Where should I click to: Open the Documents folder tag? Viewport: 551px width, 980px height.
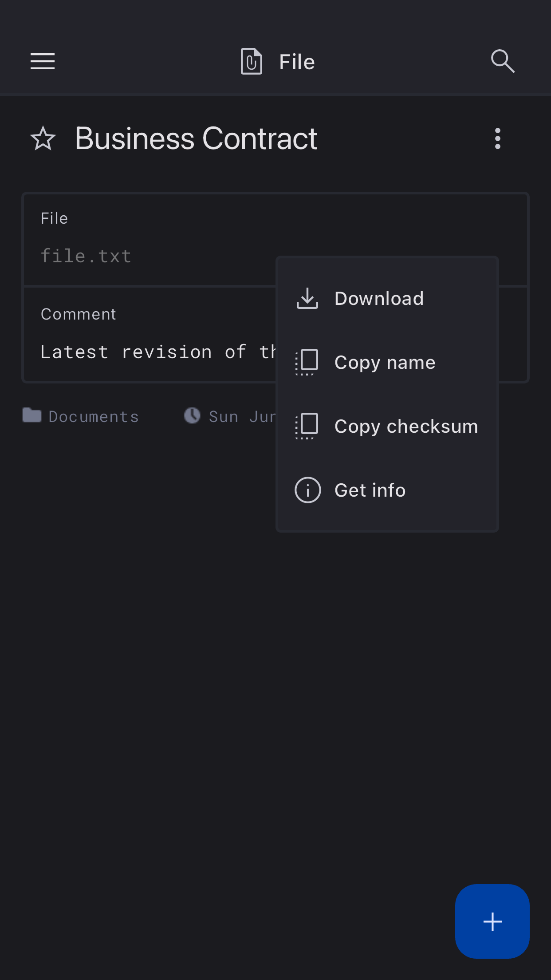click(94, 416)
